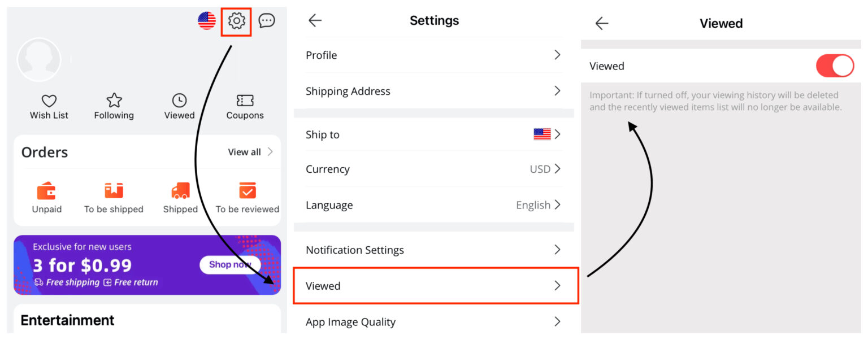Click View all orders link
Viewport: 868px width, 340px height.
coord(245,151)
